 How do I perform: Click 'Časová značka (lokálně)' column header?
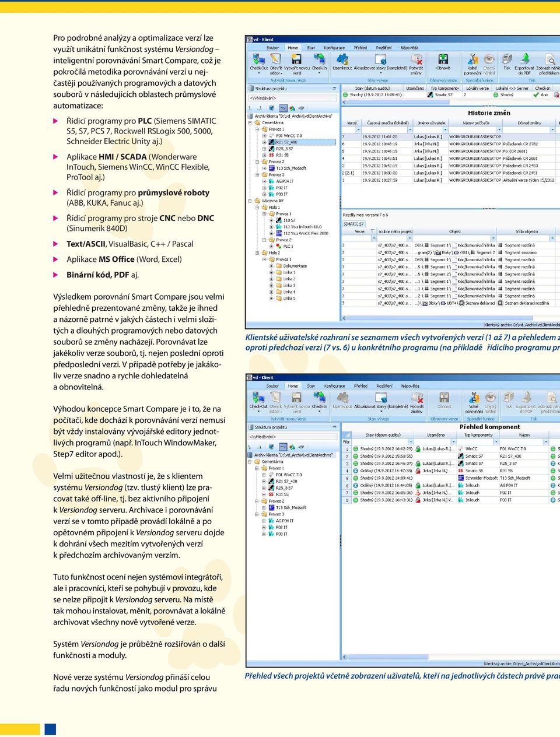pos(388,123)
